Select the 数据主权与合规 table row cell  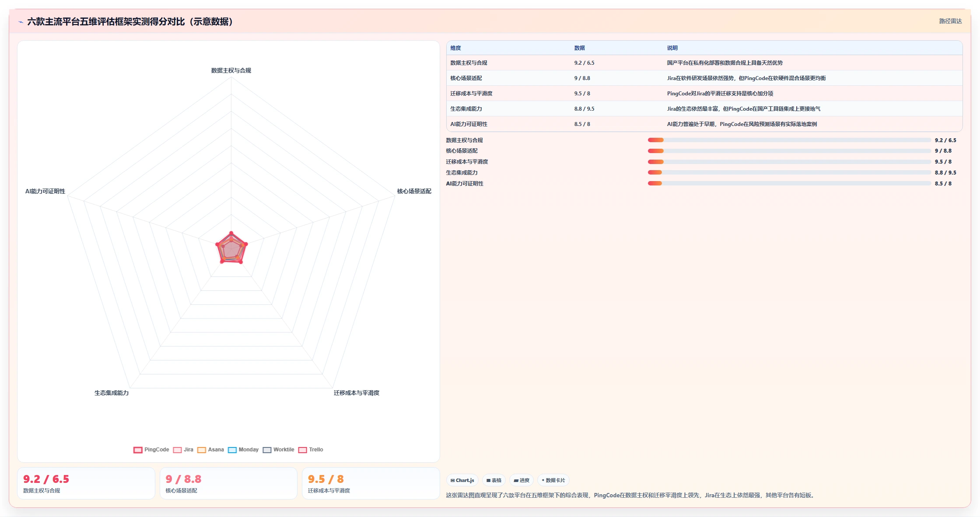pyautogui.click(x=469, y=63)
